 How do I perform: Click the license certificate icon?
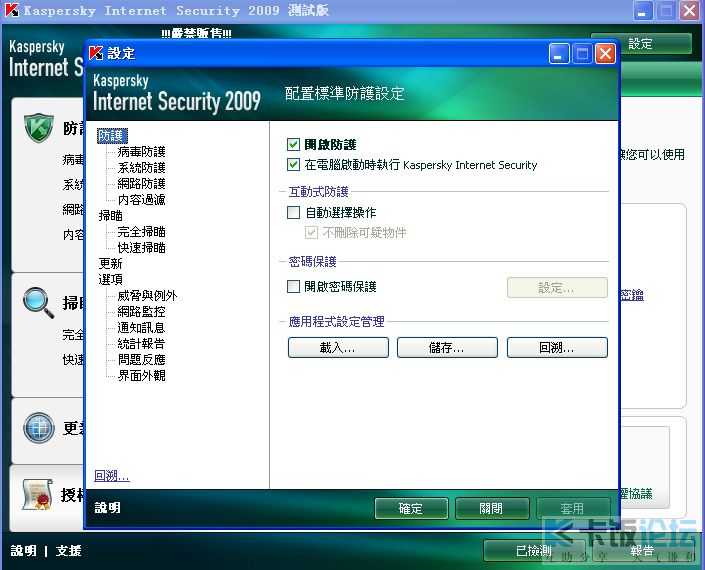point(37,495)
